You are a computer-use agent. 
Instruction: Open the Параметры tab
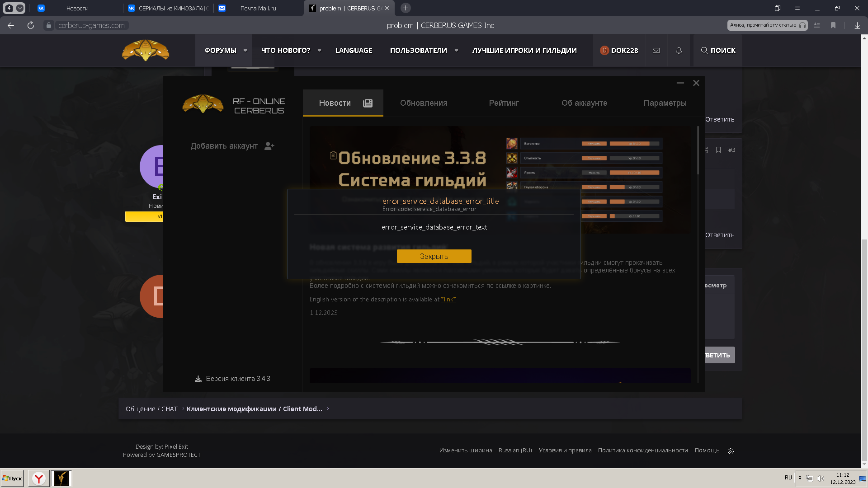pyautogui.click(x=665, y=103)
